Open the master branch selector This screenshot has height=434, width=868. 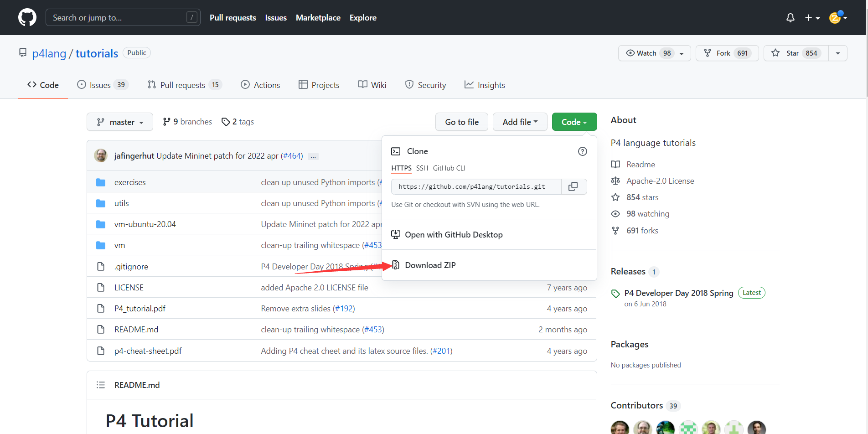(x=120, y=122)
